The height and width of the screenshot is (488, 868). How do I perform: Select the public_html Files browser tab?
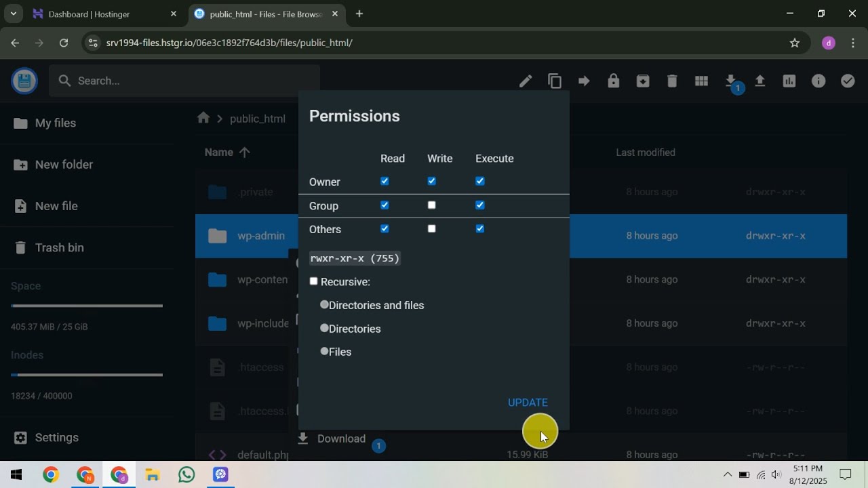pos(268,14)
